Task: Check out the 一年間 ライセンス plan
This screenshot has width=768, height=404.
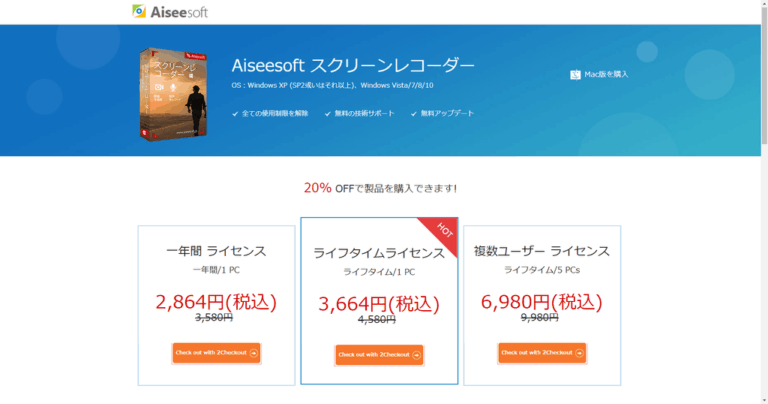Action: [x=216, y=353]
